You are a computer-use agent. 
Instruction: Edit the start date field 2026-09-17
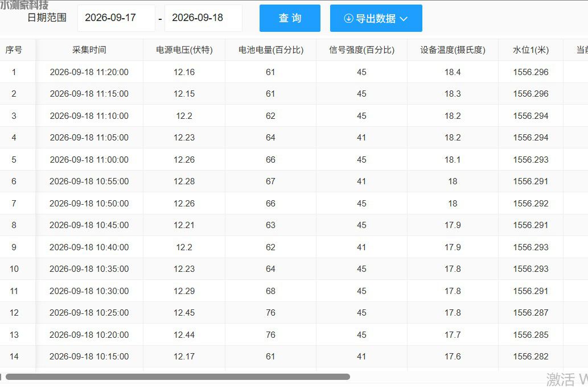pos(116,18)
